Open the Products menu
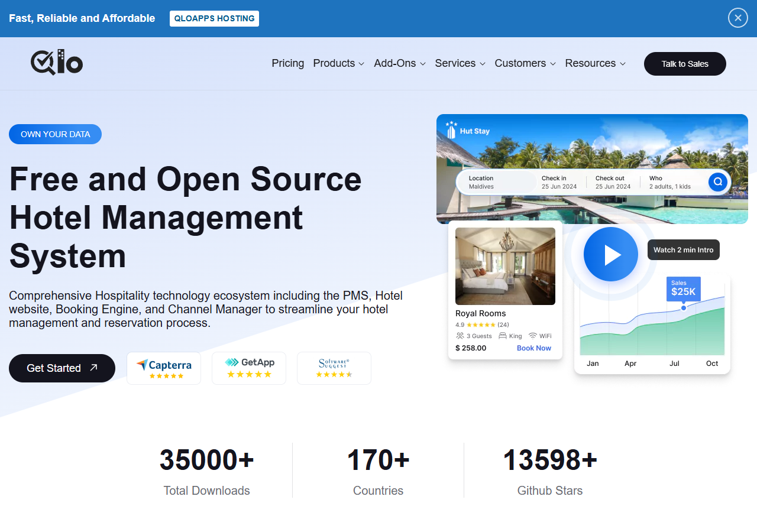This screenshot has width=757, height=532. pos(339,63)
